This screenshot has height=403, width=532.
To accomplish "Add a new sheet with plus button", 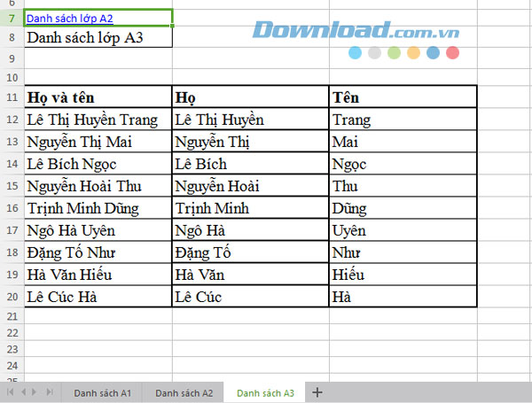I will 317,391.
